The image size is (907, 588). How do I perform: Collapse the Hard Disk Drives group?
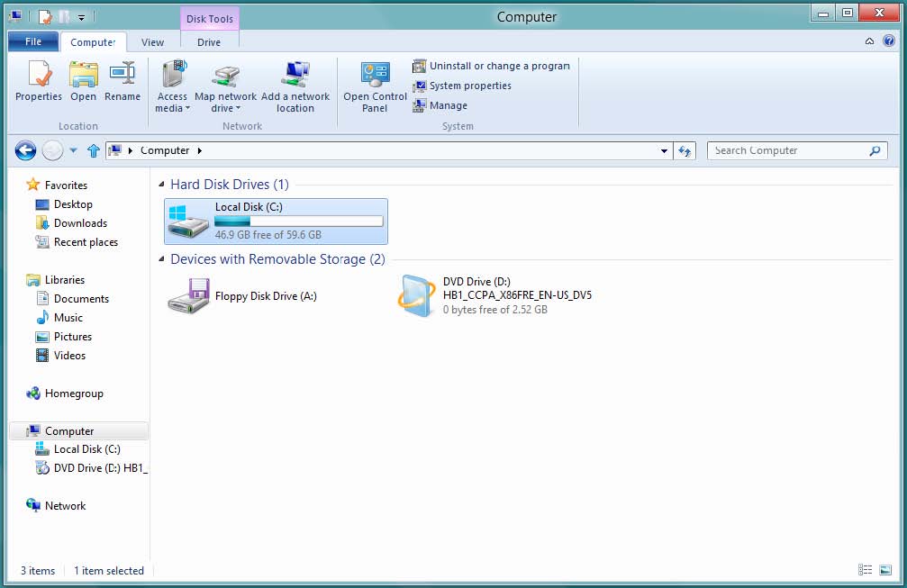coord(162,185)
